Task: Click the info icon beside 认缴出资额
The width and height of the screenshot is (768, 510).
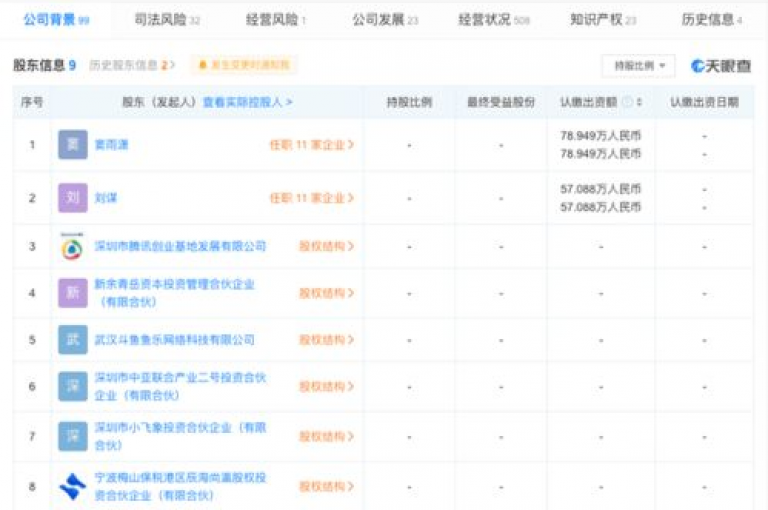Action: 627,102
